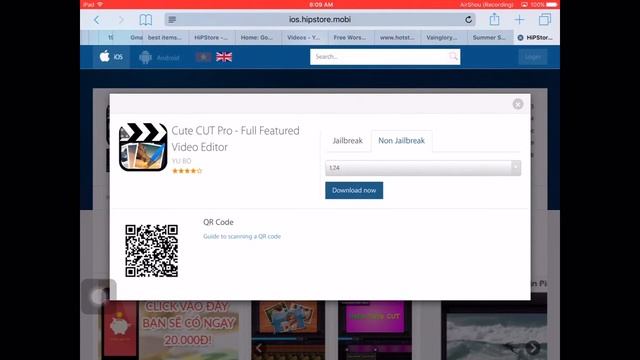Show all tabs overview icon
This screenshot has height=360, width=640.
coord(544,19)
